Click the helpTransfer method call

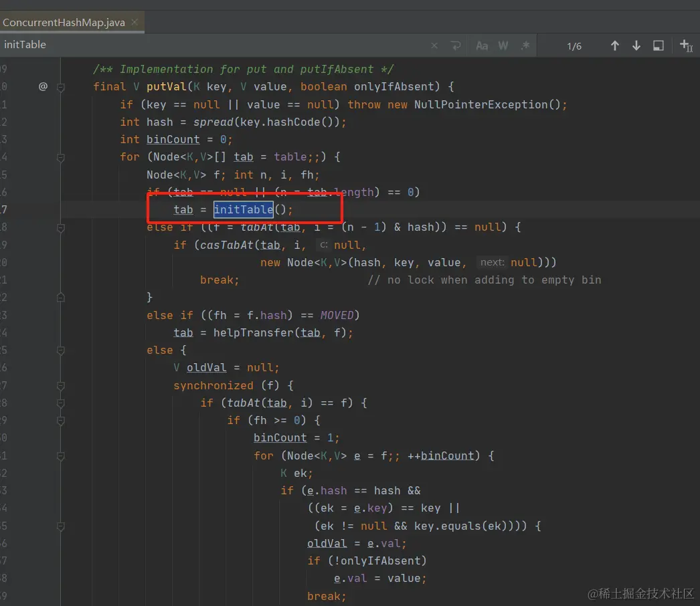pyautogui.click(x=254, y=332)
